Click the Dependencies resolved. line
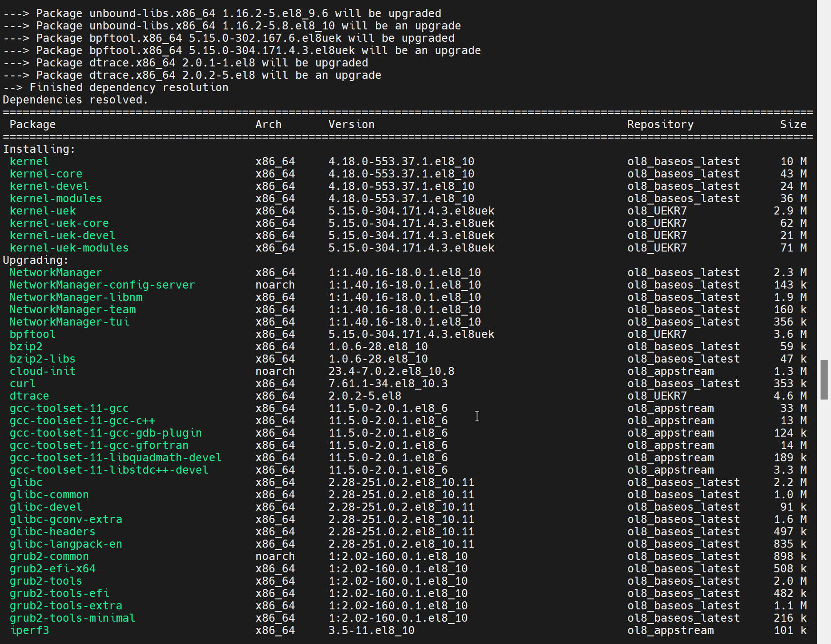Image resolution: width=831 pixels, height=644 pixels. click(x=76, y=100)
